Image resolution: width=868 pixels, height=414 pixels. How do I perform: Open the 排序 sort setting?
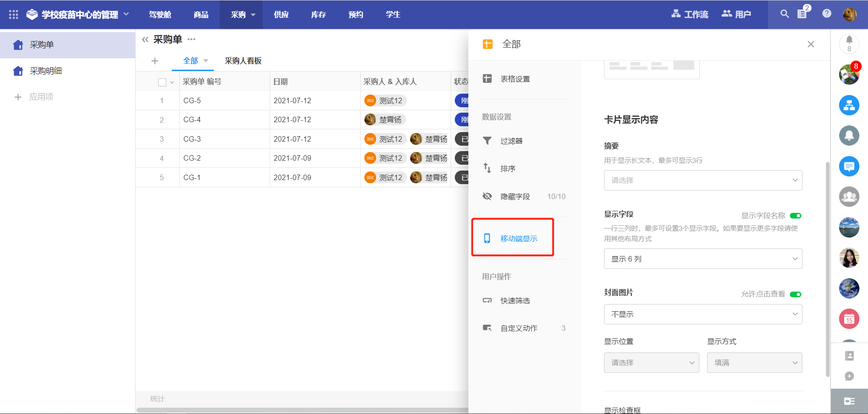(507, 169)
